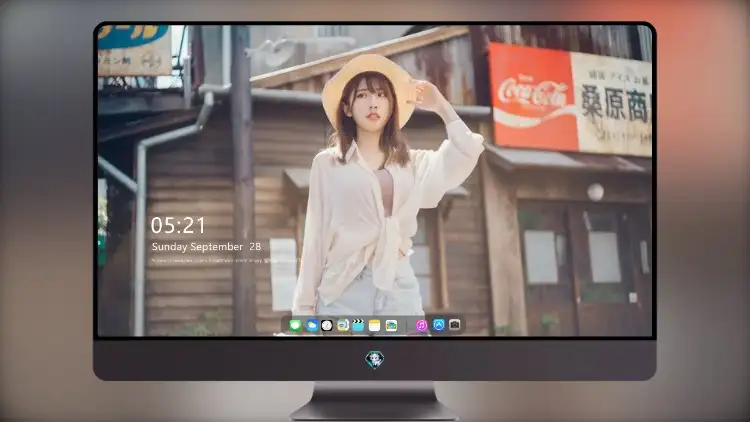Image resolution: width=750 pixels, height=422 pixels.
Task: Launch the blue App Store icon
Action: click(x=438, y=325)
